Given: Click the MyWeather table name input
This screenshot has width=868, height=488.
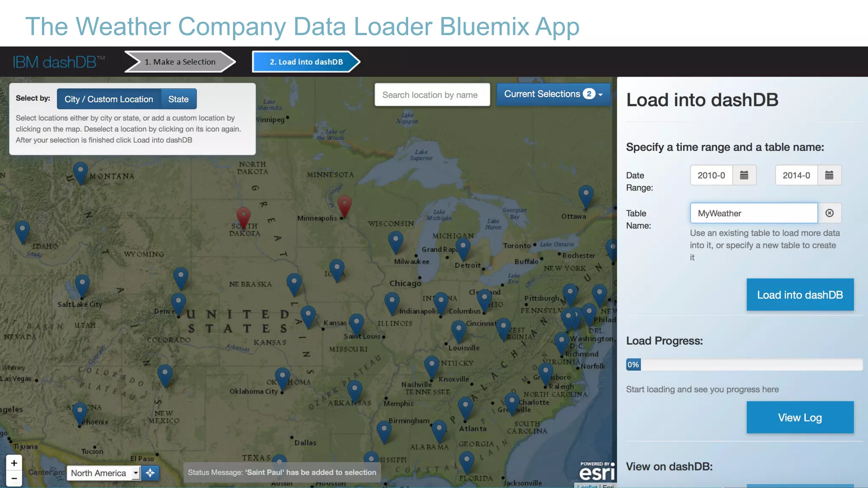Looking at the screenshot, I should tap(754, 213).
